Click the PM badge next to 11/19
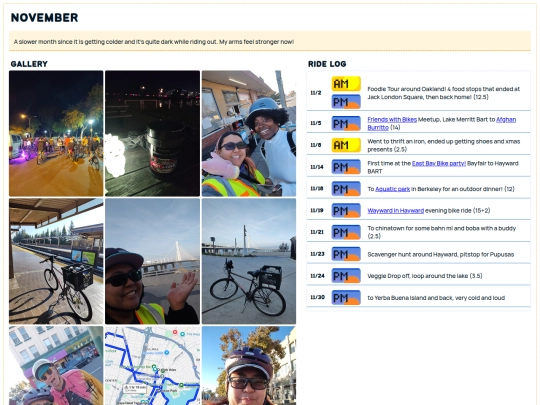 (x=346, y=210)
